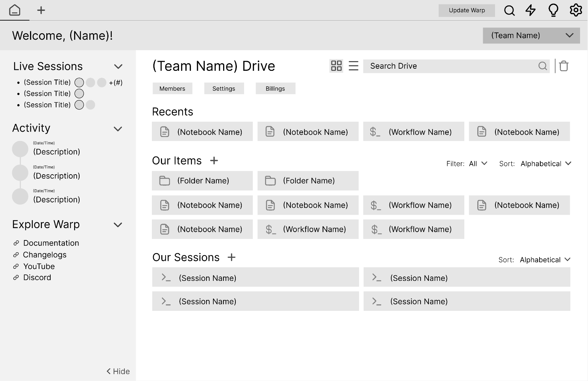This screenshot has width=588, height=381.
Task: Open the Team Name dropdown
Action: 531,35
